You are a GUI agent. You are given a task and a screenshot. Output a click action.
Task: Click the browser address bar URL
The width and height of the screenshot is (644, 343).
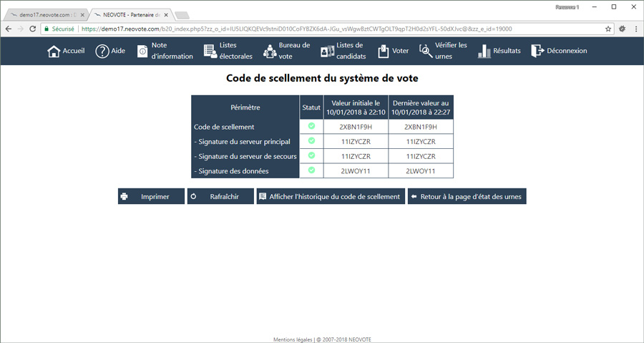point(296,29)
